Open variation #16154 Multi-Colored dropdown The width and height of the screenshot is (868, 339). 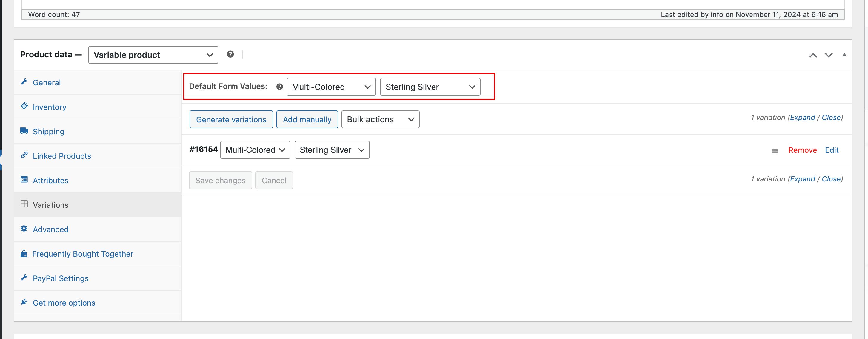tap(255, 150)
